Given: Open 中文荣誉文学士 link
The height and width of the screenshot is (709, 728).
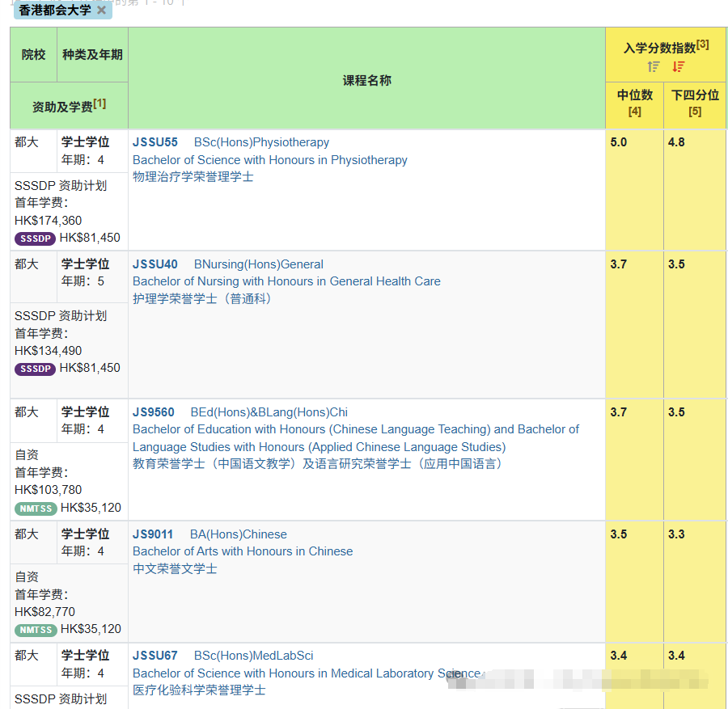Looking at the screenshot, I should pyautogui.click(x=175, y=569).
